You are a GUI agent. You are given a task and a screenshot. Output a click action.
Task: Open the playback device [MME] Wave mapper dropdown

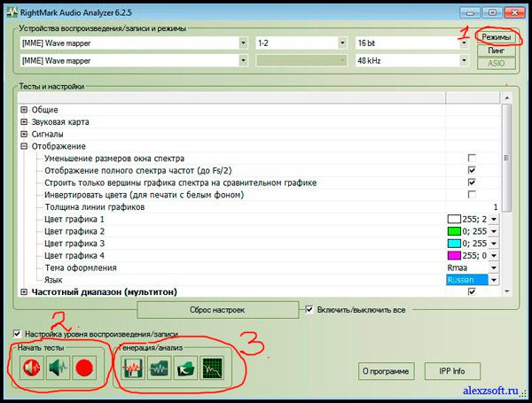[x=243, y=43]
